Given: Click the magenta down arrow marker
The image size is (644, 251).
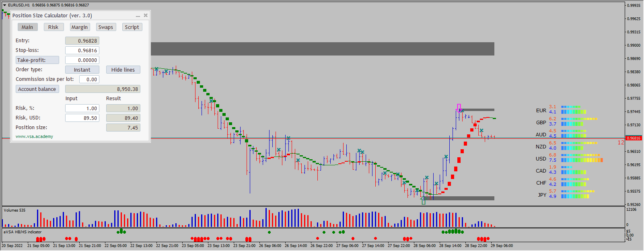Looking at the screenshot, I should 459,108.
